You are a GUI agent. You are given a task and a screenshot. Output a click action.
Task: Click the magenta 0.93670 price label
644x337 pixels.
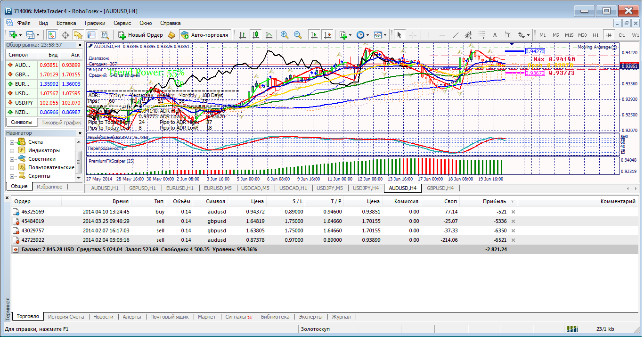535,73
